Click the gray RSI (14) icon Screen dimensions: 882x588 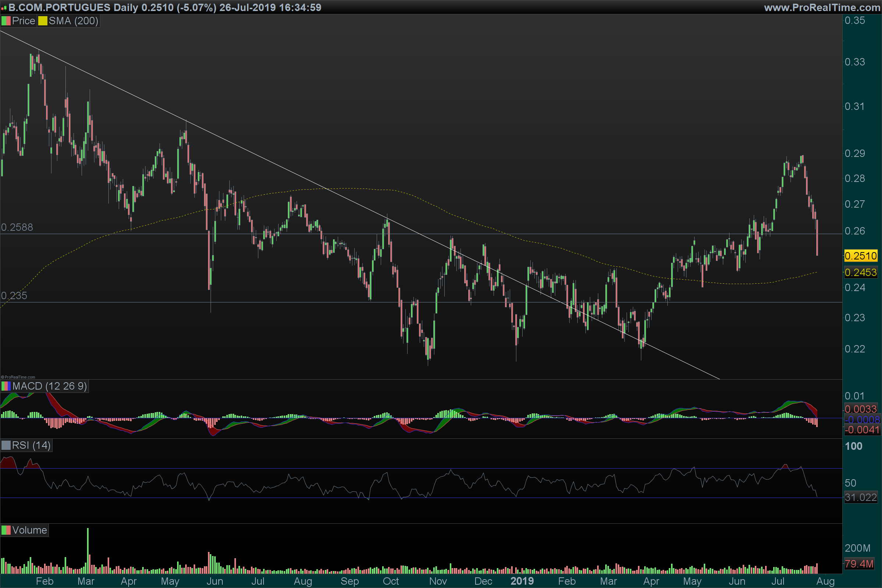[6, 445]
